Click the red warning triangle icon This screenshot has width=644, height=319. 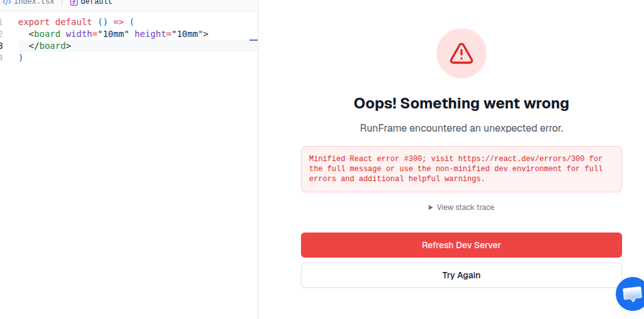pyautogui.click(x=462, y=53)
